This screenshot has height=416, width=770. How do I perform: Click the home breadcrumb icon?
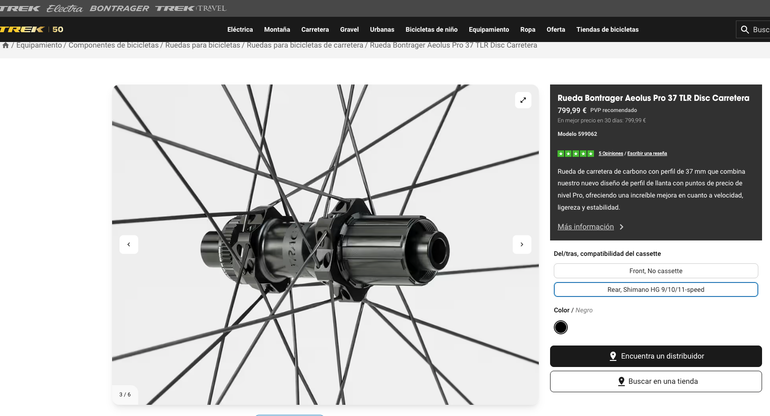5,45
